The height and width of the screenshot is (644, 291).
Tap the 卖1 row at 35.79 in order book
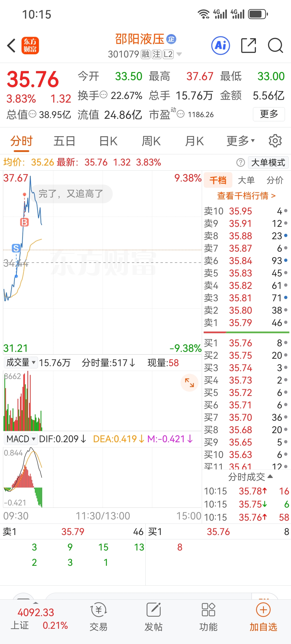(x=246, y=322)
